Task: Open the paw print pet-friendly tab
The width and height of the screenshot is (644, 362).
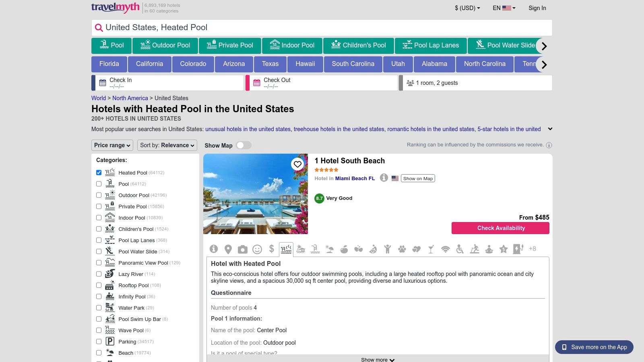Action: coord(402,249)
